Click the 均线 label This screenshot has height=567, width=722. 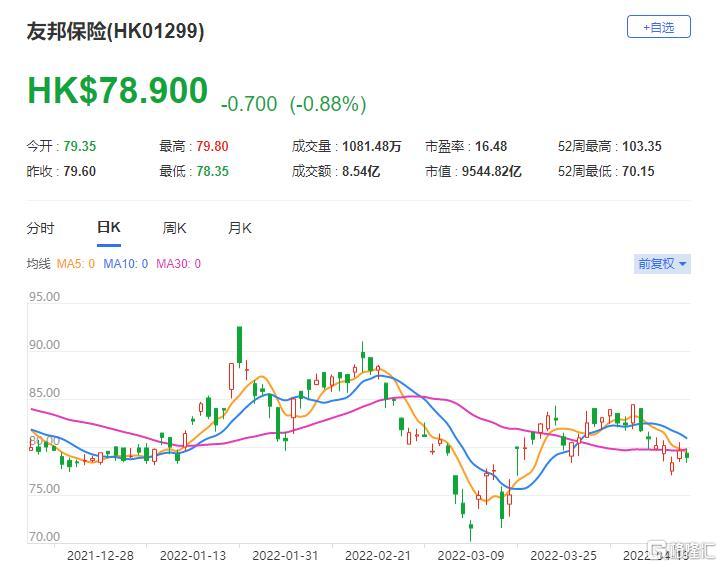[x=38, y=264]
